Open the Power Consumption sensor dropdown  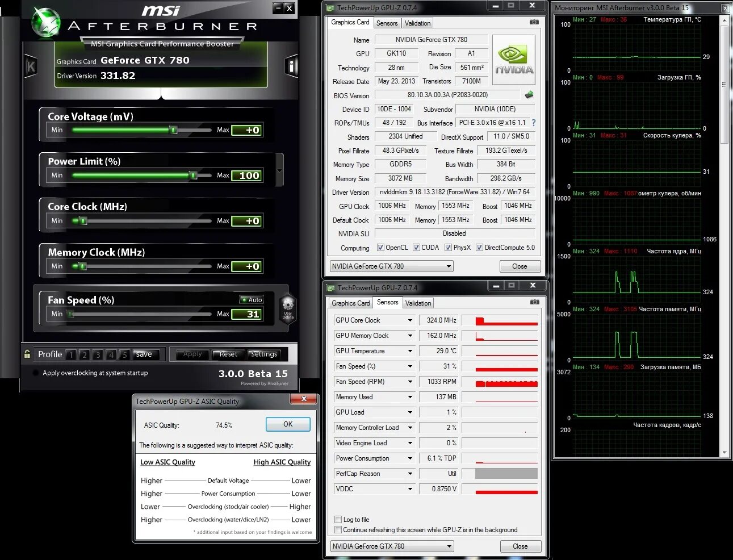coord(410,458)
